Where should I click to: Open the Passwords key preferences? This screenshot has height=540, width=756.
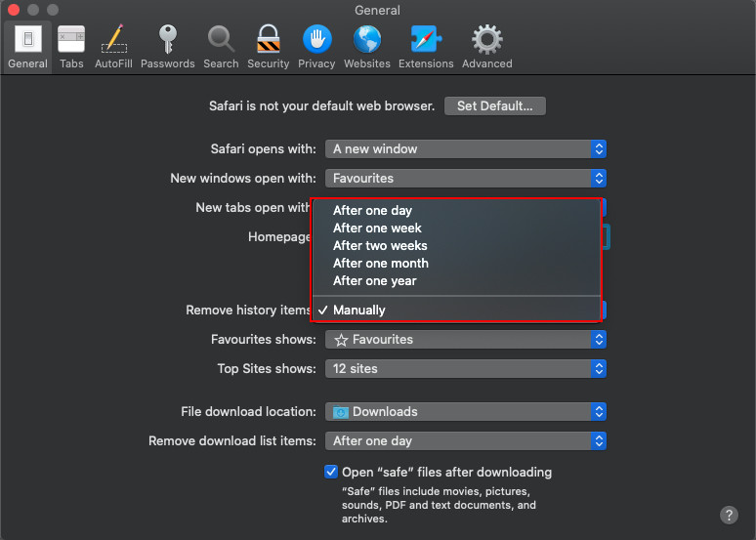(167, 47)
